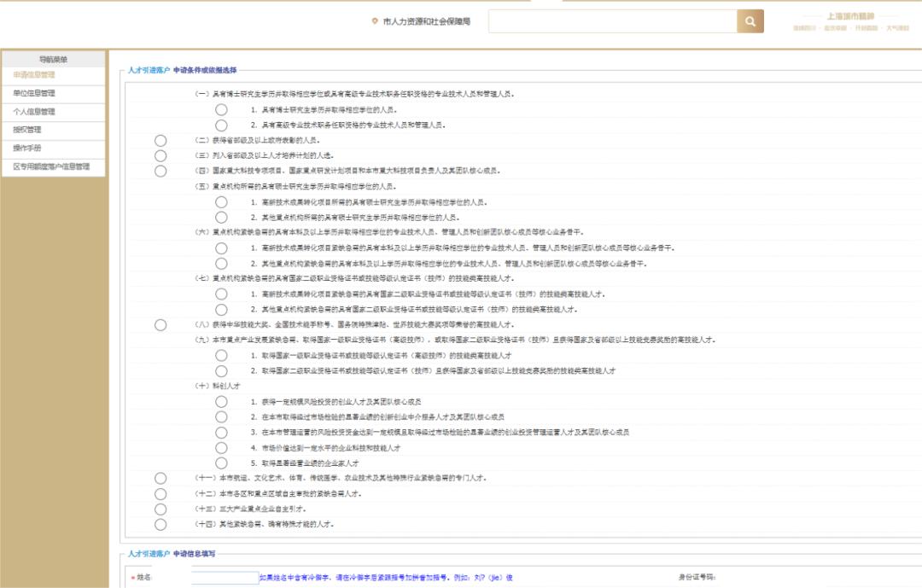Select radio (五)2 其他重点机构所需硕士人员
This screenshot has width=922, height=588.
click(221, 218)
